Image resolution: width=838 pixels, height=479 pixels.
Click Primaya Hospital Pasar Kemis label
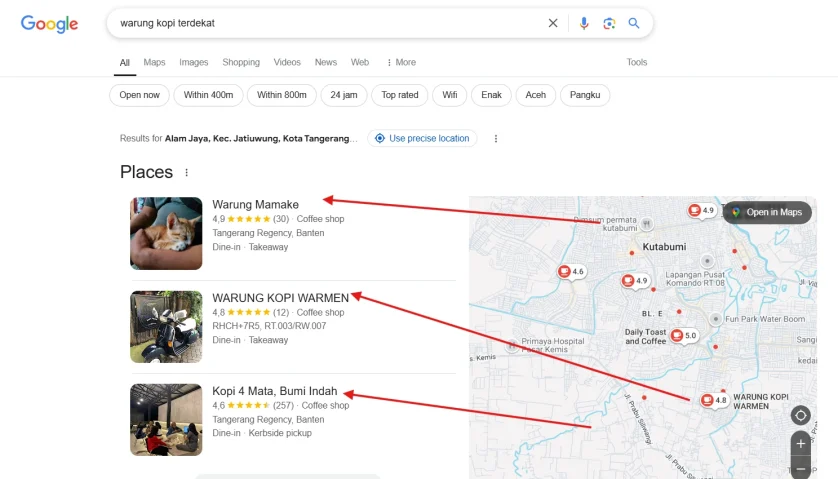tap(553, 345)
